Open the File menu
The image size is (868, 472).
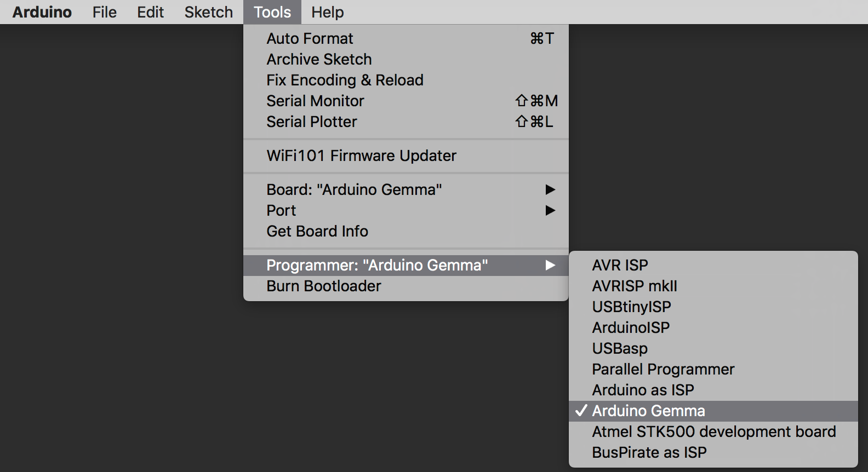click(104, 12)
